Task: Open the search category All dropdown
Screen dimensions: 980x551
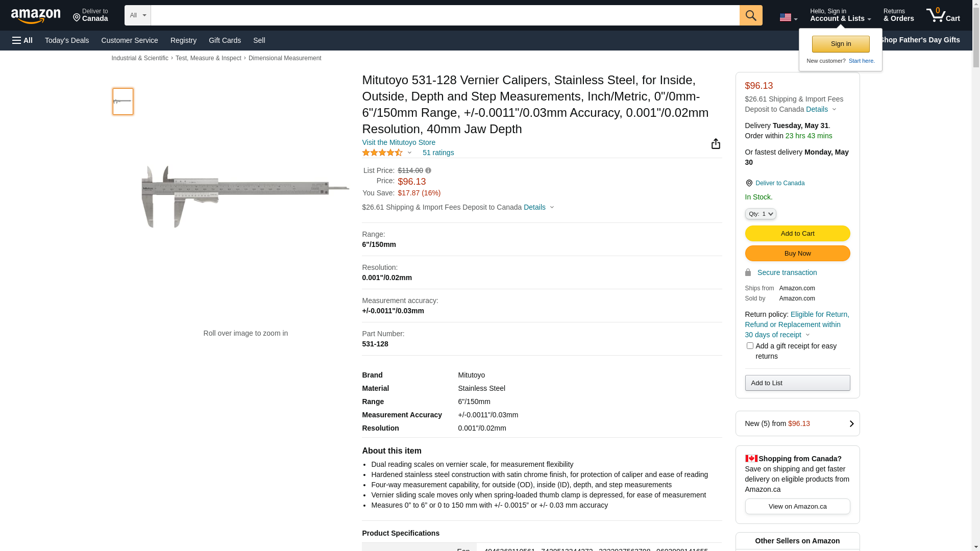Action: (x=138, y=15)
